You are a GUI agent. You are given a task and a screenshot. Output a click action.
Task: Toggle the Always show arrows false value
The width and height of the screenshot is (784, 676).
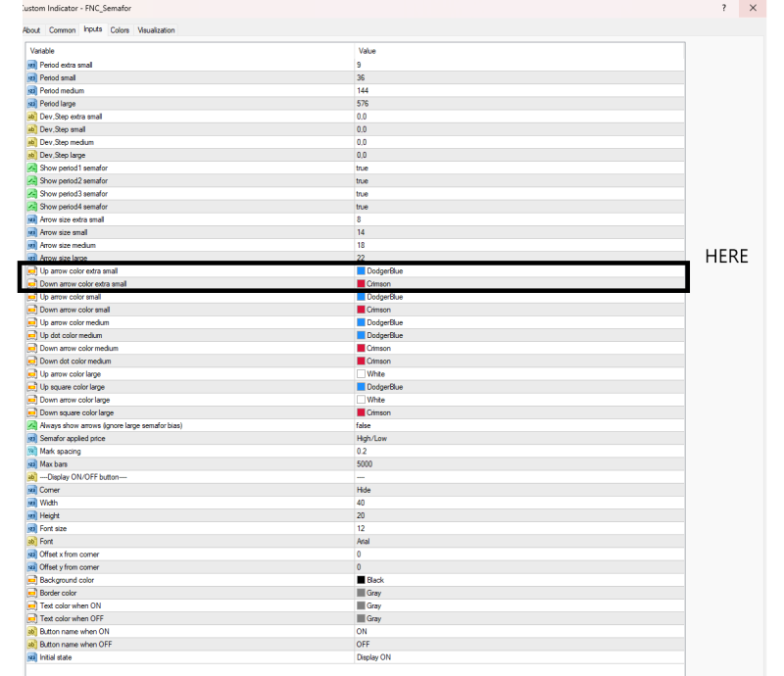coord(364,425)
